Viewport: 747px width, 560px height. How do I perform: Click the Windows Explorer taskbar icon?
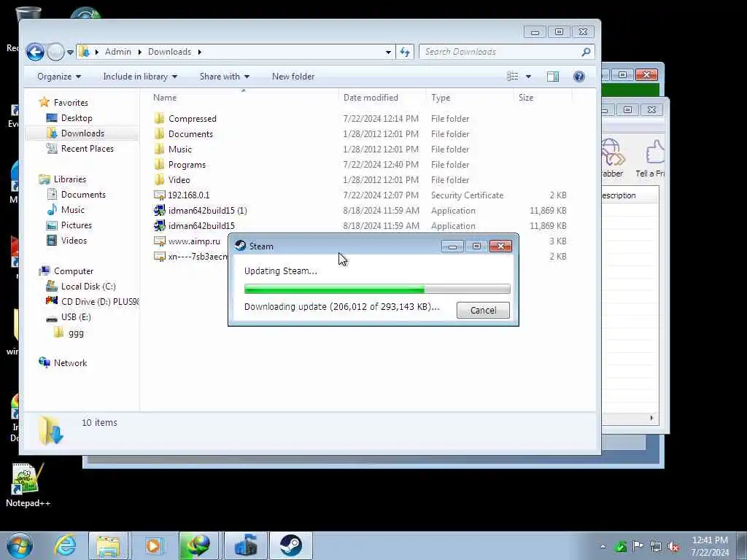point(108,545)
